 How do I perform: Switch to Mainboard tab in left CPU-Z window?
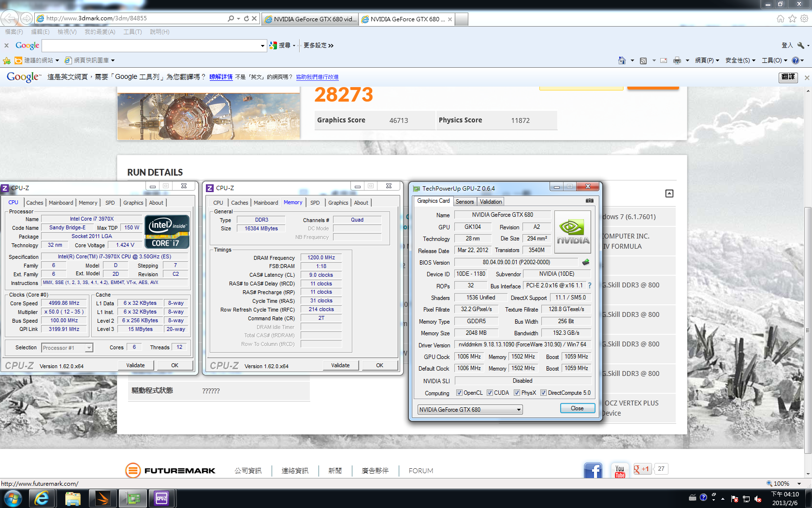point(61,203)
